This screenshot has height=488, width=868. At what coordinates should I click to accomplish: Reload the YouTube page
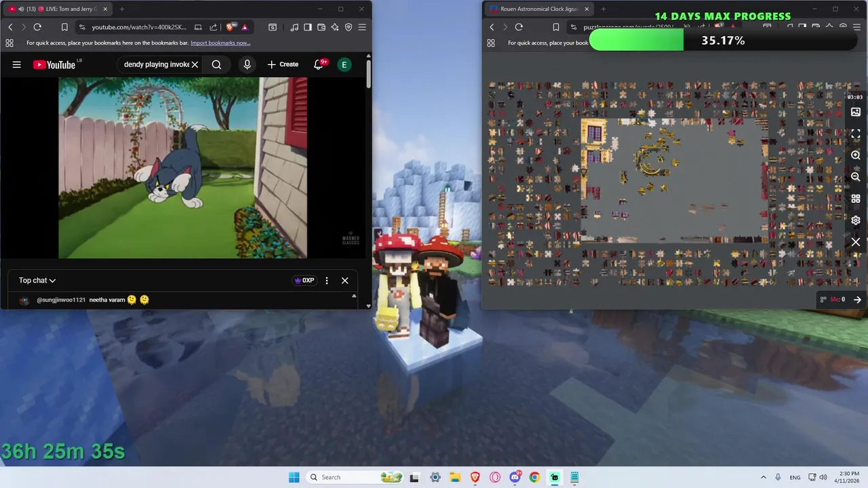click(37, 27)
